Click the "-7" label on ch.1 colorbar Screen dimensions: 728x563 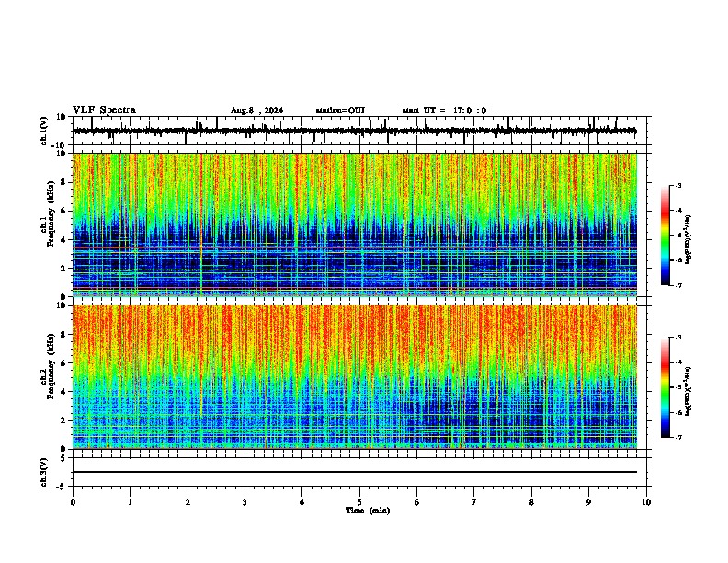click(677, 285)
